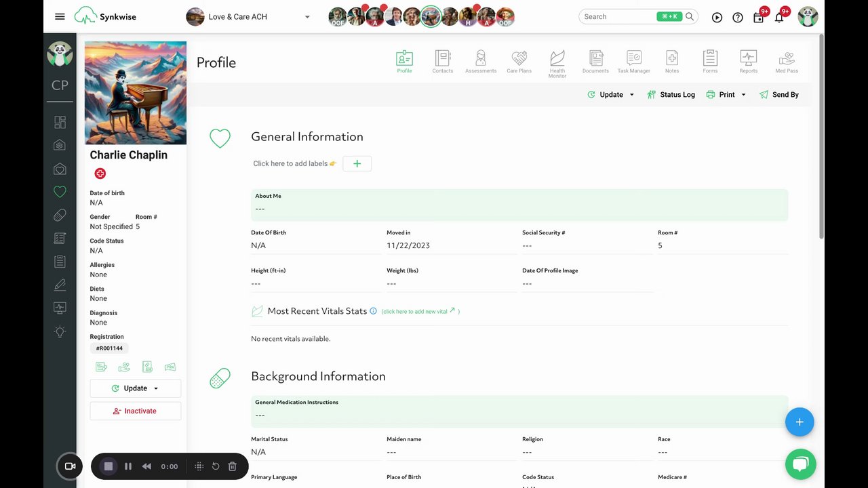Click the grid dots handle in recorder bar

click(x=199, y=466)
